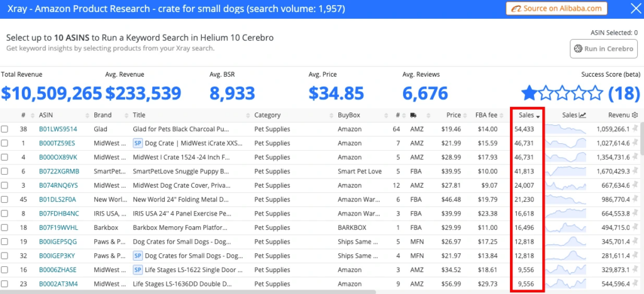Sort table by Brand column
This screenshot has width=644, height=294.
click(103, 116)
